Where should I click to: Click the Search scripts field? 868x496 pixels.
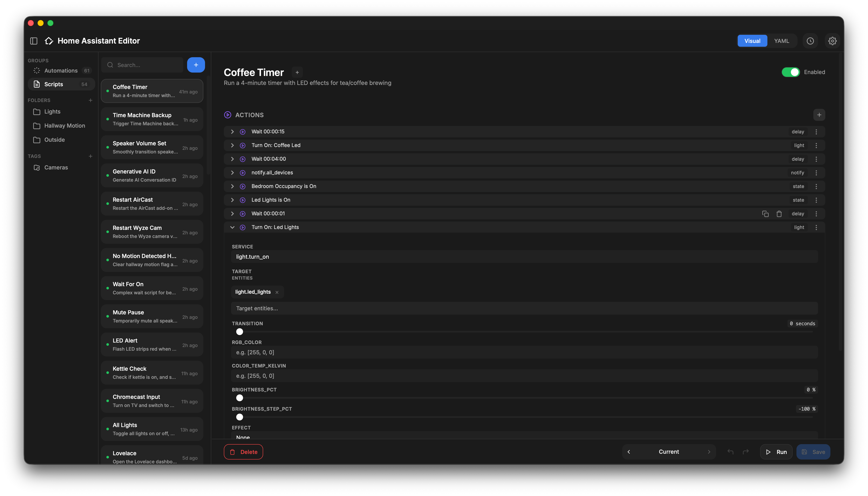tap(142, 65)
